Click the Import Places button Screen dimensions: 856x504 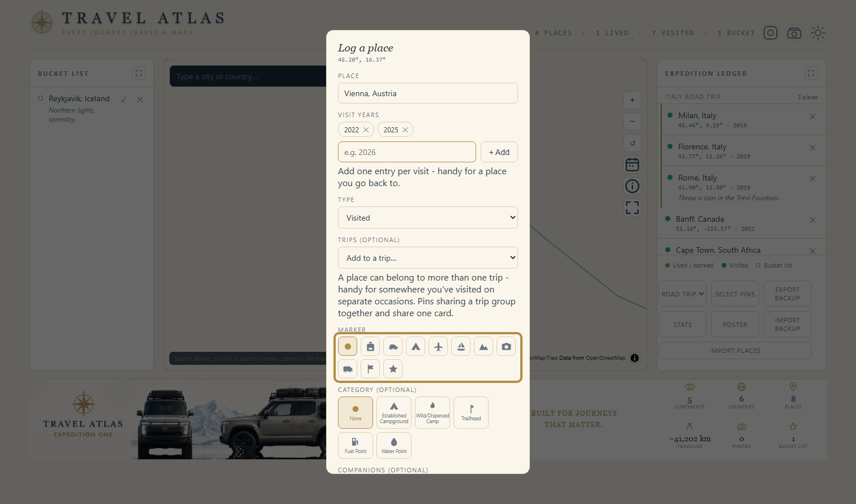click(735, 350)
